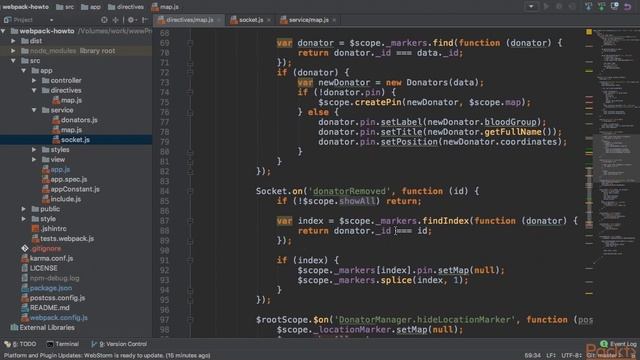Screen dimensions: 640x360
Task: Close the socket.js tab
Action: coord(269,20)
